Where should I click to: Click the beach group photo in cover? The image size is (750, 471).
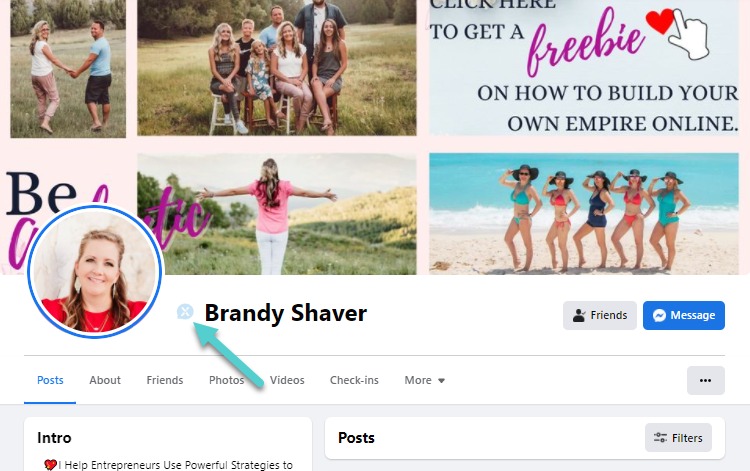click(x=584, y=214)
